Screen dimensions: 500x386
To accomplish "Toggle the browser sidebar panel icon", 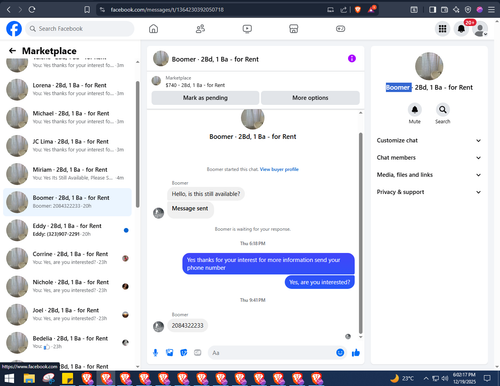I will [x=432, y=10].
